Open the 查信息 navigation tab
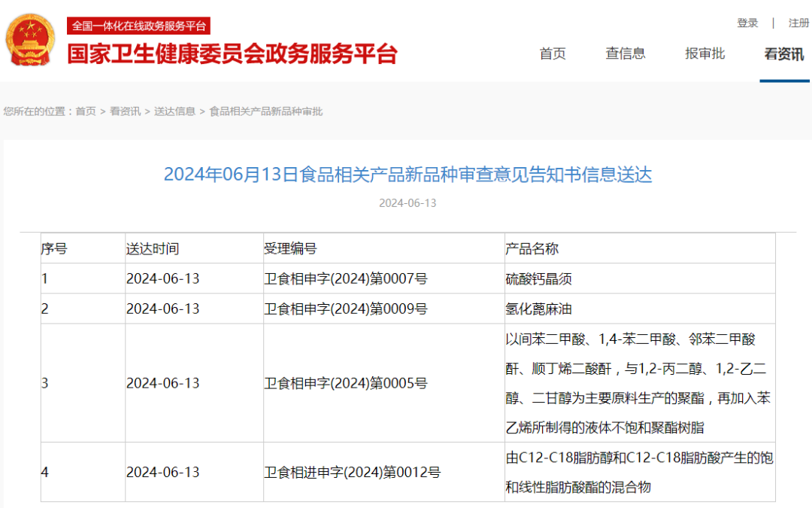Image resolution: width=812 pixels, height=508 pixels. click(x=625, y=53)
